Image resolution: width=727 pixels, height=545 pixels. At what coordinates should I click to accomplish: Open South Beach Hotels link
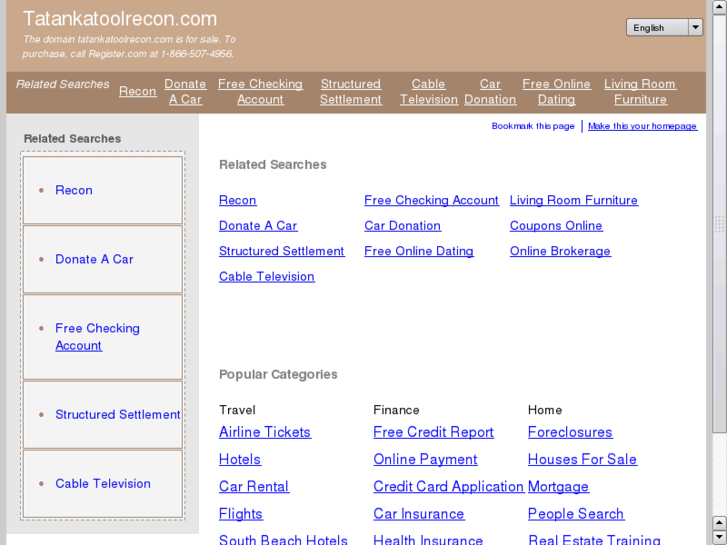click(283, 539)
